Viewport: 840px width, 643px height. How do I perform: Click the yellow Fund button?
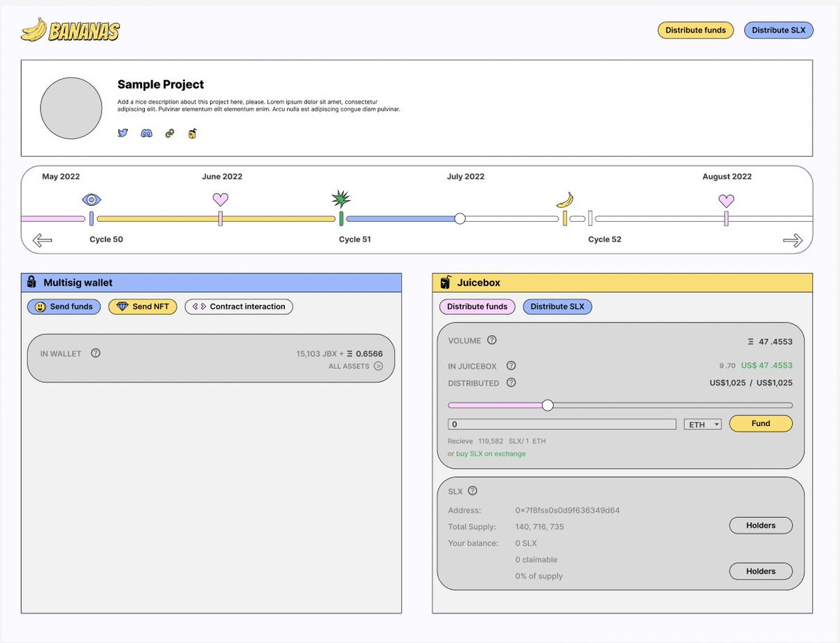[x=761, y=423]
